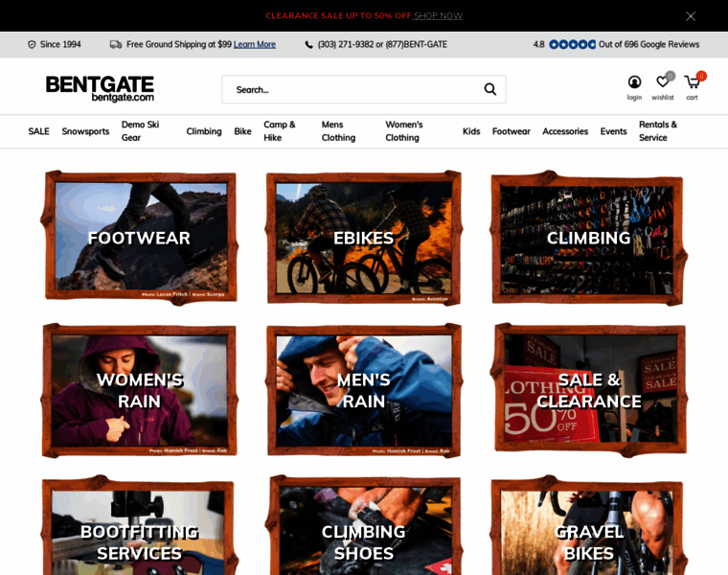Screen dimensions: 728x575
Task: Open the Women's Clothing menu
Action: 404,131
